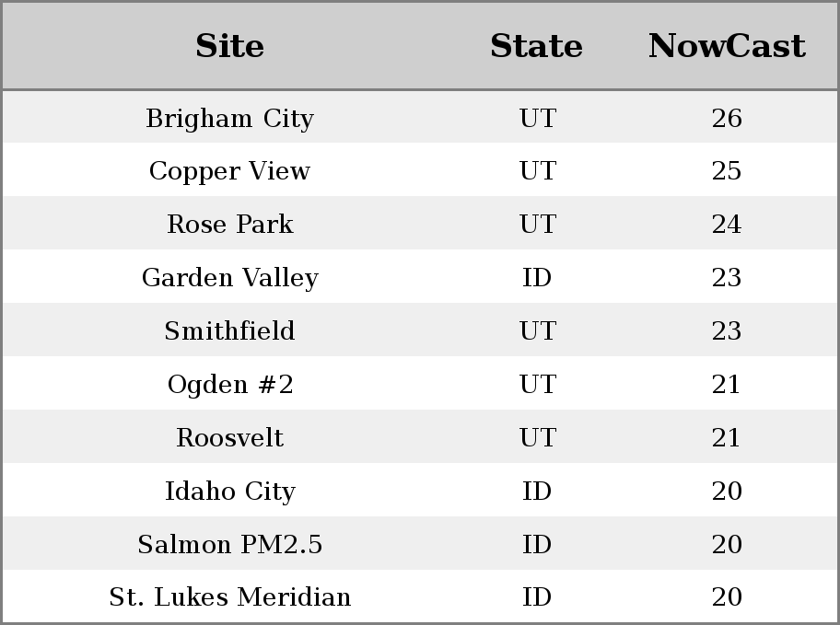Click the State column header
This screenshot has width=840, height=625.
click(x=536, y=45)
